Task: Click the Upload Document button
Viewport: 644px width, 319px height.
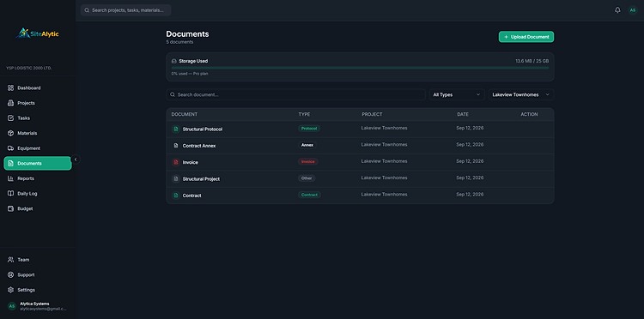Action: 526,37
